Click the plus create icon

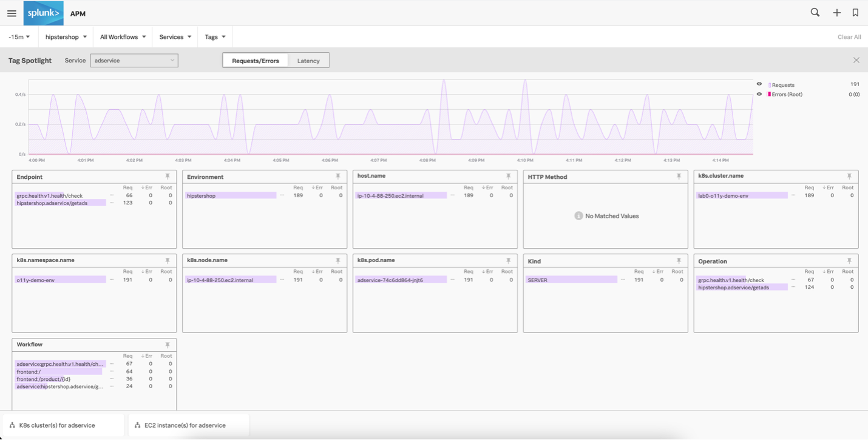click(836, 13)
